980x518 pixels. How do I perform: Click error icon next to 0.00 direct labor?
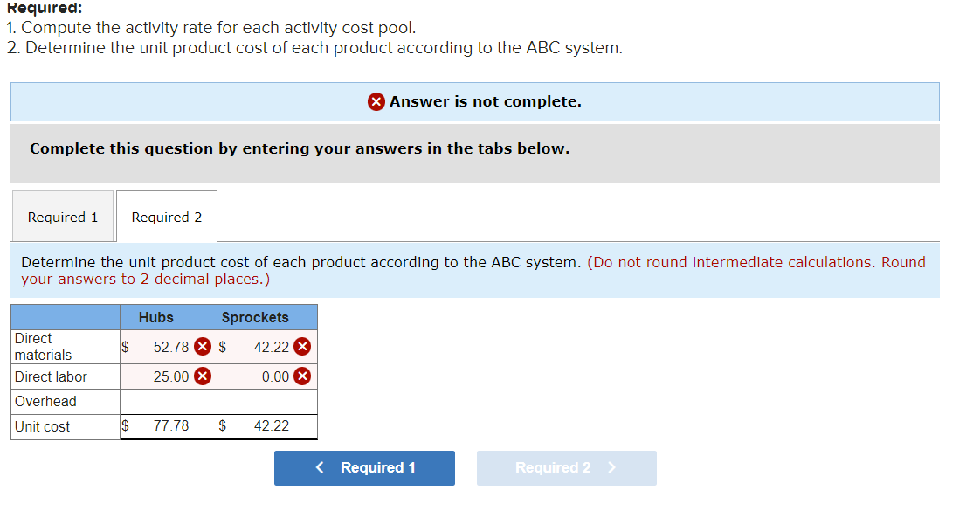pyautogui.click(x=302, y=376)
